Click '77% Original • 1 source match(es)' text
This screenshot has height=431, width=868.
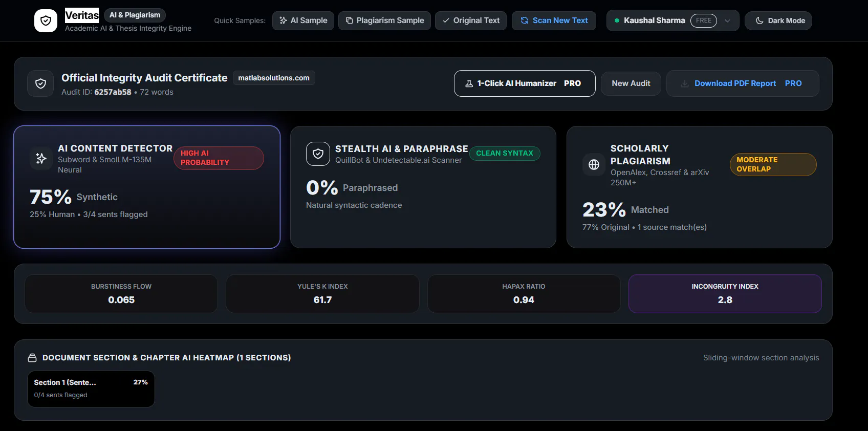[644, 227]
